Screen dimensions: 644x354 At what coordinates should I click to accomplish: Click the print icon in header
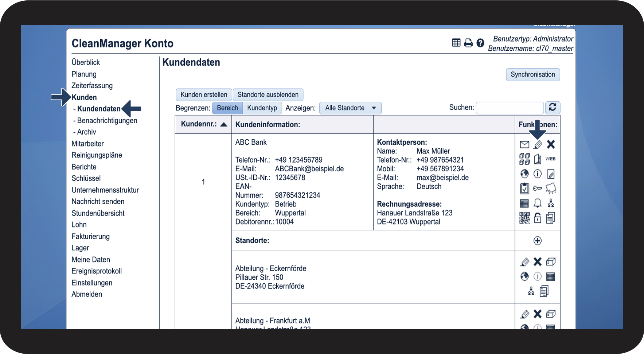(468, 43)
